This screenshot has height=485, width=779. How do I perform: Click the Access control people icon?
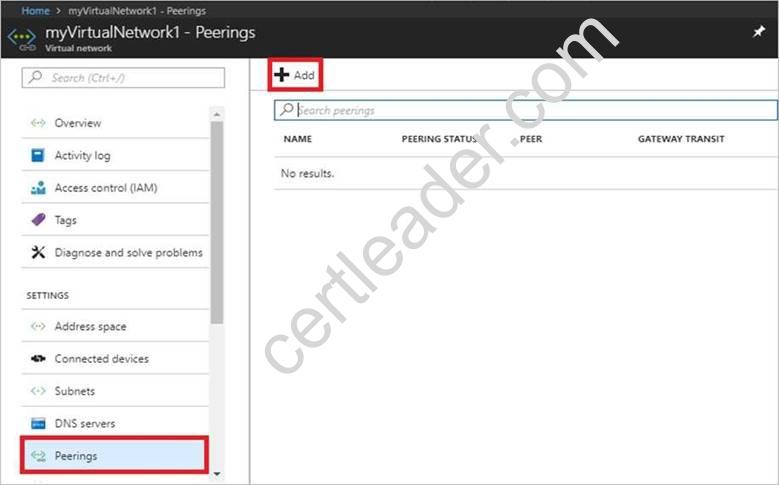coord(38,187)
